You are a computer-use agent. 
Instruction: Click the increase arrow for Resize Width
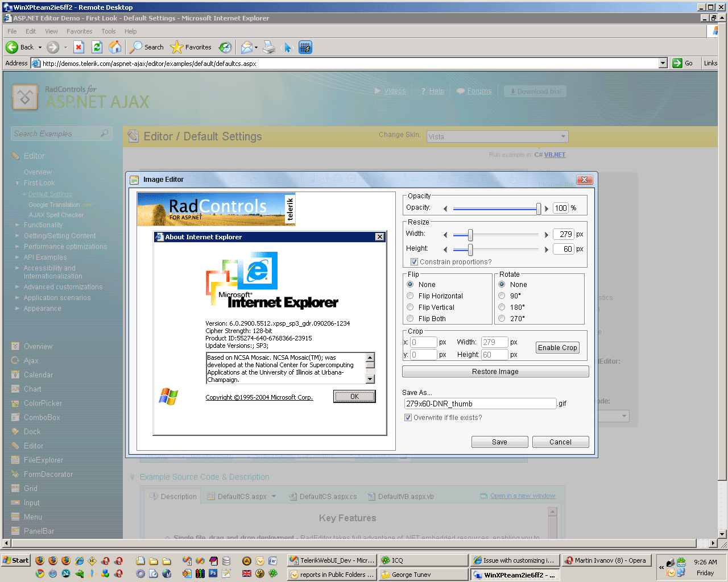point(547,235)
